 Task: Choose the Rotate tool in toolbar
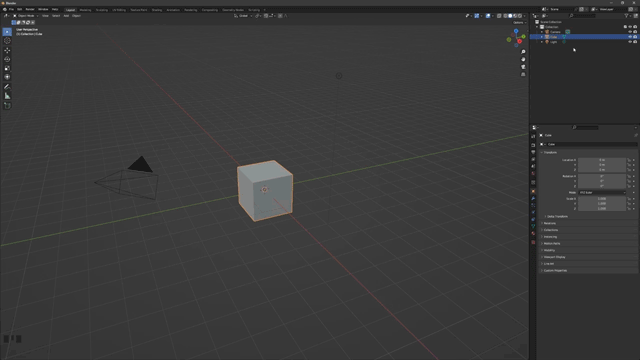[x=7, y=59]
